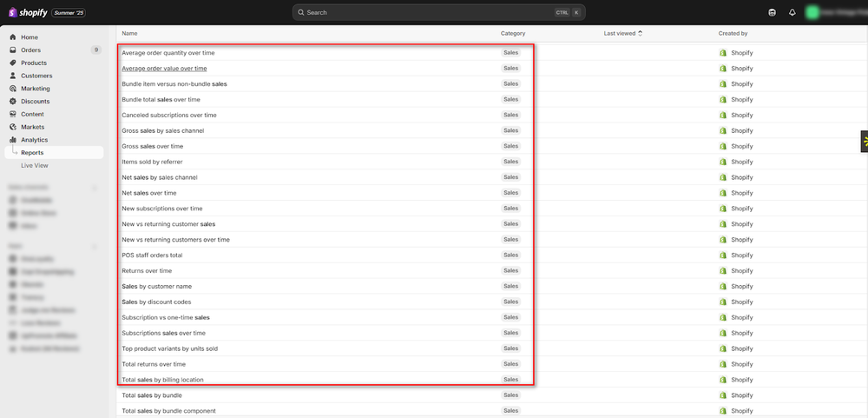Open Items sold by referrer report
Screen dimensions: 868x418
(152, 162)
